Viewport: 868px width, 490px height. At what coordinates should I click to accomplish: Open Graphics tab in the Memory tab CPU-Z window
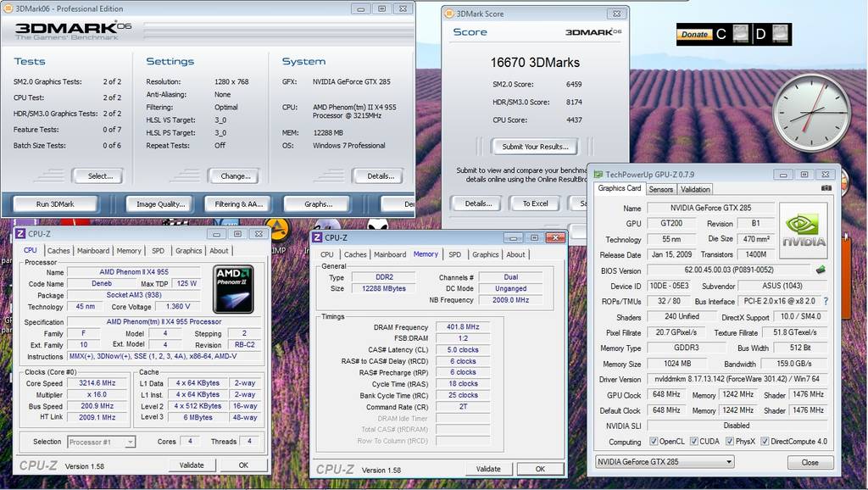[x=485, y=254]
